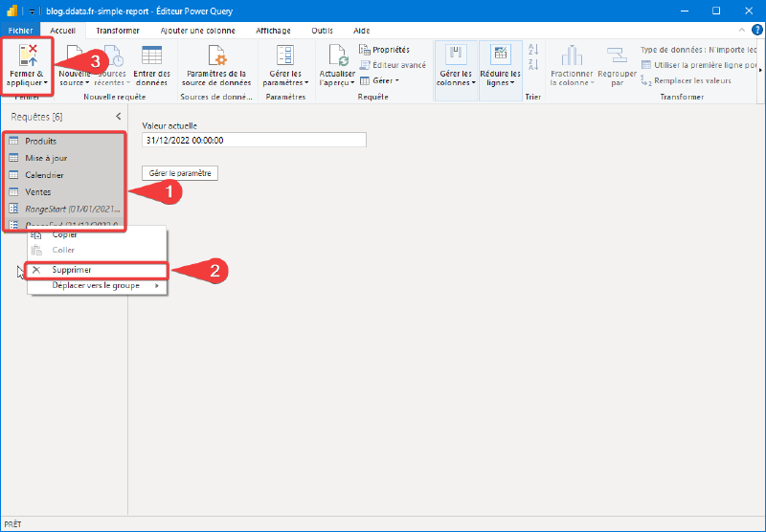The height and width of the screenshot is (532, 766).
Task: Click Remplacer les valeurs
Action: coord(686,80)
